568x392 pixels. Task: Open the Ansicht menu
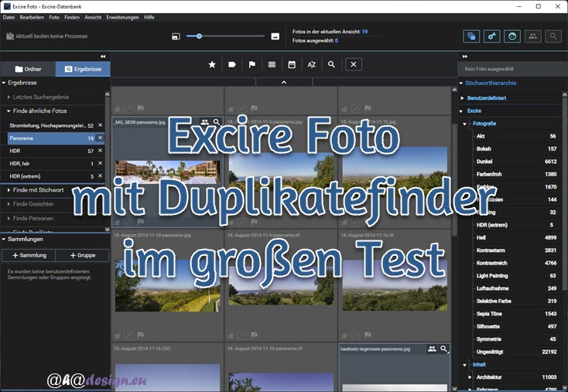click(93, 17)
